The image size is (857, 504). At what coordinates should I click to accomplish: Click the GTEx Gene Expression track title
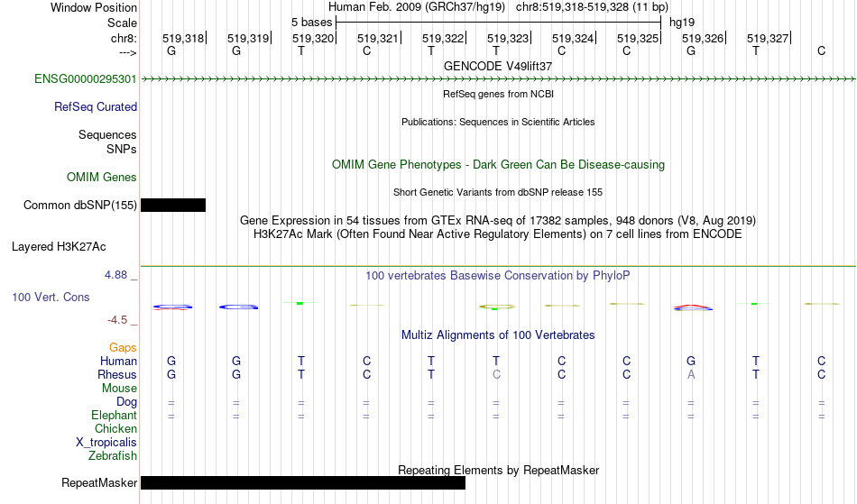click(x=498, y=220)
